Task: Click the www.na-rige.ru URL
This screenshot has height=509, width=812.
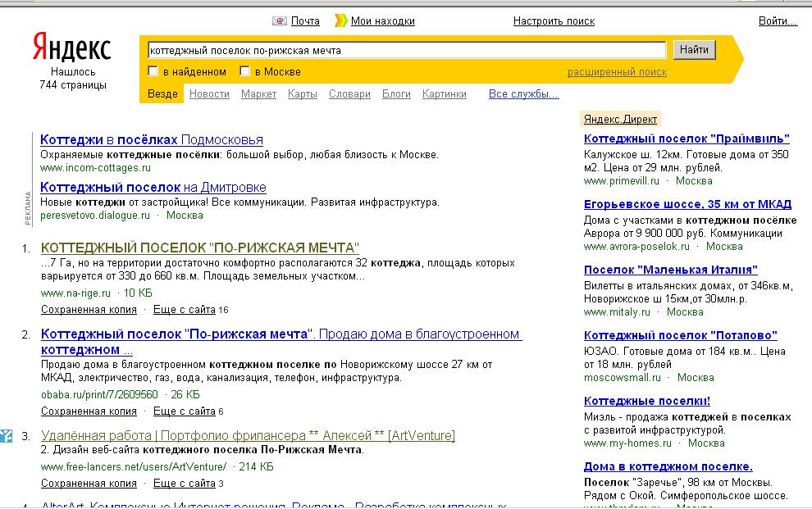Action: [x=75, y=293]
